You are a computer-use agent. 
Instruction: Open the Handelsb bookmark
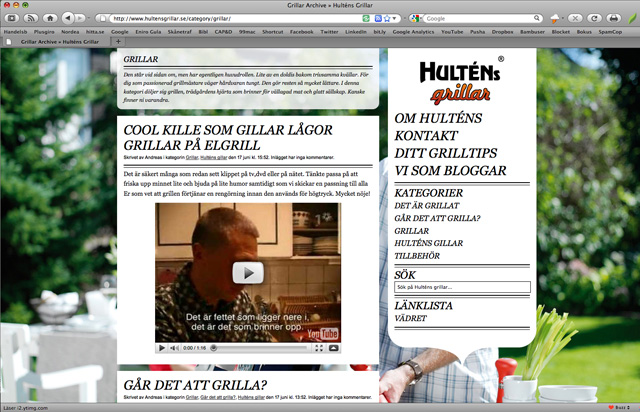coord(16,32)
